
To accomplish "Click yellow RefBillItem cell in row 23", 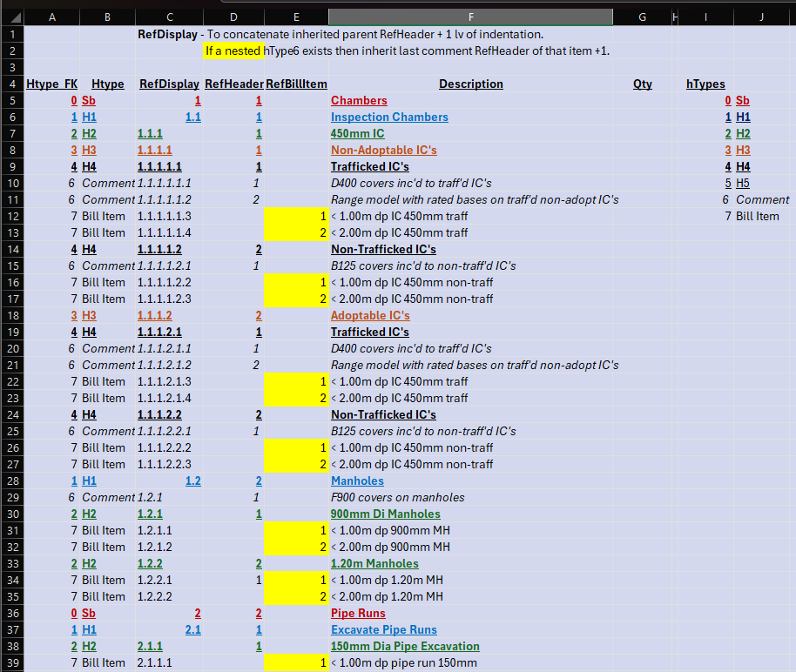I will pos(296,399).
